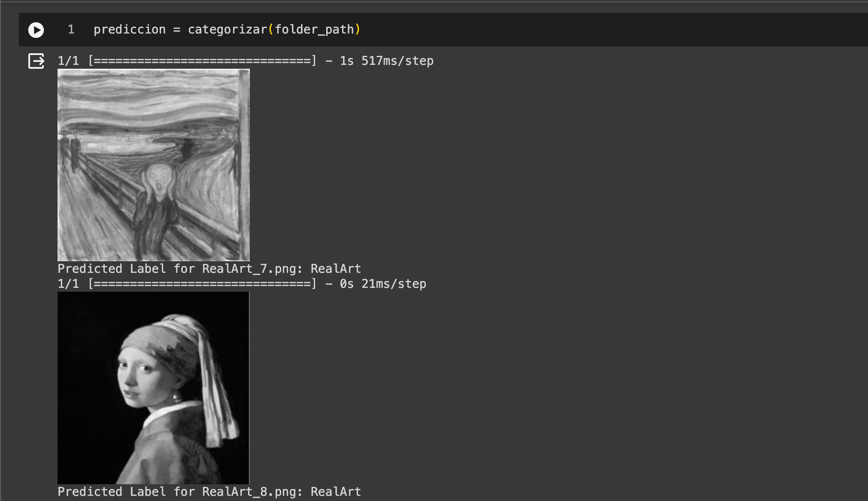Click the equals sign in the code
Viewport: 868px width, 501px height.
point(176,30)
